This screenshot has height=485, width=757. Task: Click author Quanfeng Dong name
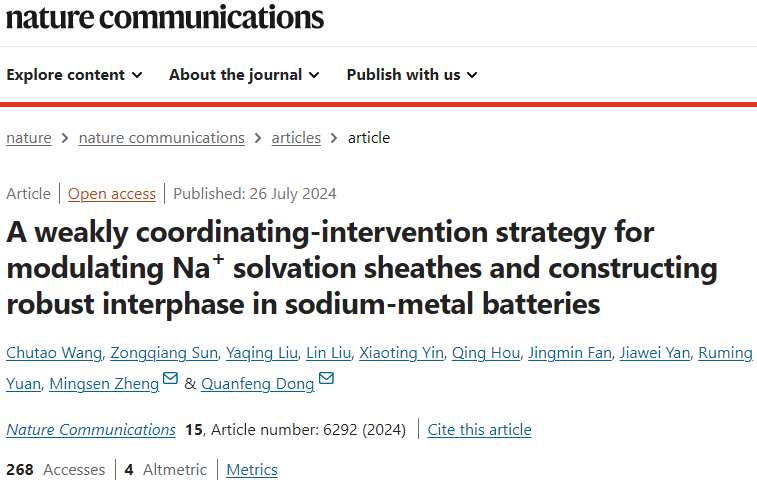[x=258, y=384]
